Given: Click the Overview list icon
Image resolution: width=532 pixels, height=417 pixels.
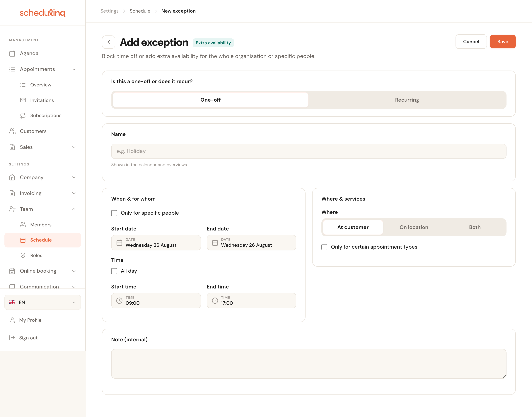Looking at the screenshot, I should (x=23, y=85).
